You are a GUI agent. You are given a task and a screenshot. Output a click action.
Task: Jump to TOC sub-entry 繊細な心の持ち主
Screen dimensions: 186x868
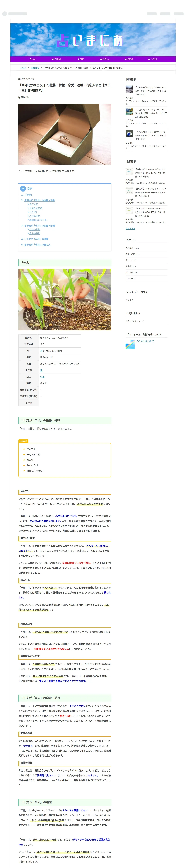38,220
